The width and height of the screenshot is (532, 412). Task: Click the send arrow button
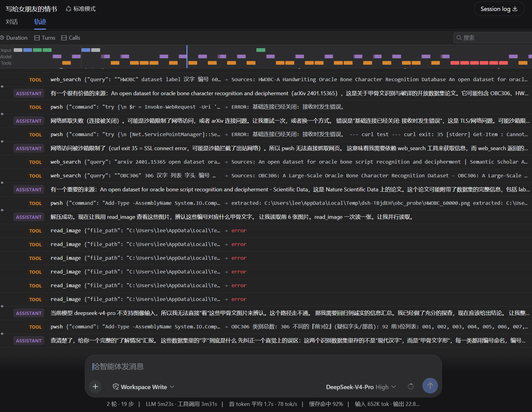430,386
